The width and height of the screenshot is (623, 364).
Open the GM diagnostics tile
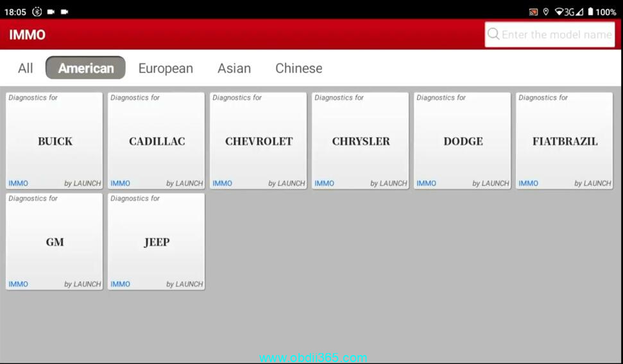[55, 242]
